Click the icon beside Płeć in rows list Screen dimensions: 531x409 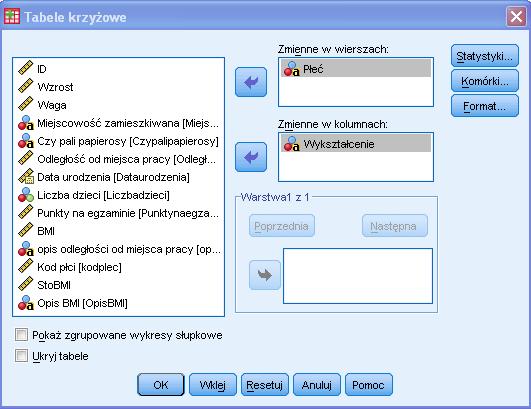pyautogui.click(x=292, y=69)
